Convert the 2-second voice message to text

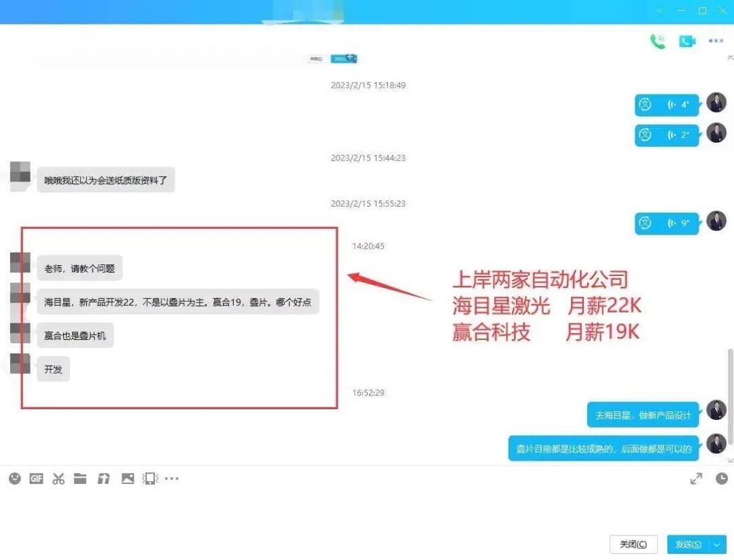coord(646,135)
